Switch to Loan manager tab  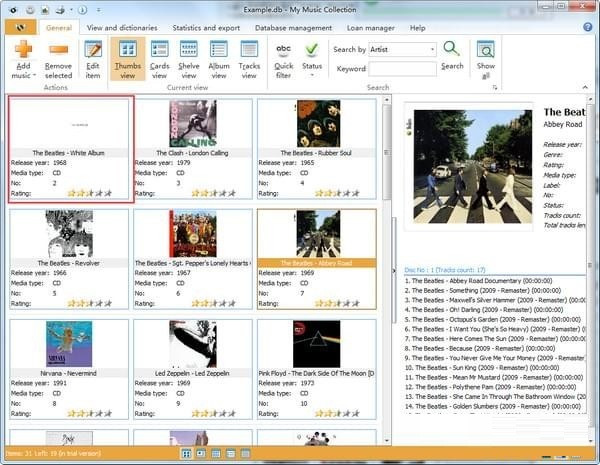pos(371,28)
